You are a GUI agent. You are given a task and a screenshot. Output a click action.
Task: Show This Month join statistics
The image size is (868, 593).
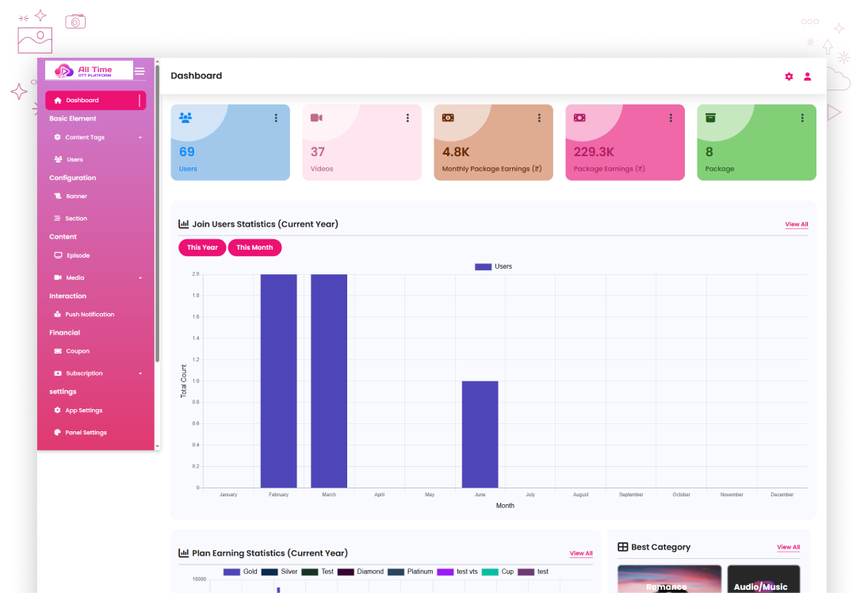click(x=254, y=247)
